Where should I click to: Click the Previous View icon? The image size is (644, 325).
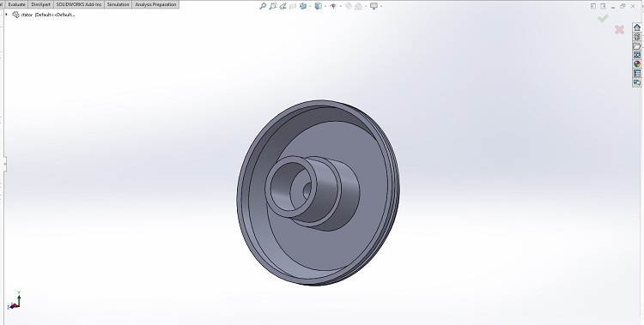point(283,6)
